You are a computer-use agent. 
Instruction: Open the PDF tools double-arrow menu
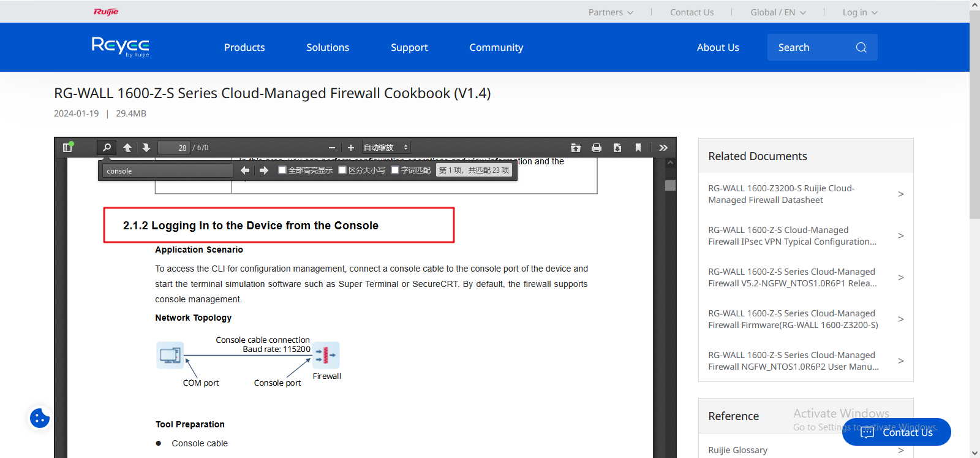(x=663, y=148)
